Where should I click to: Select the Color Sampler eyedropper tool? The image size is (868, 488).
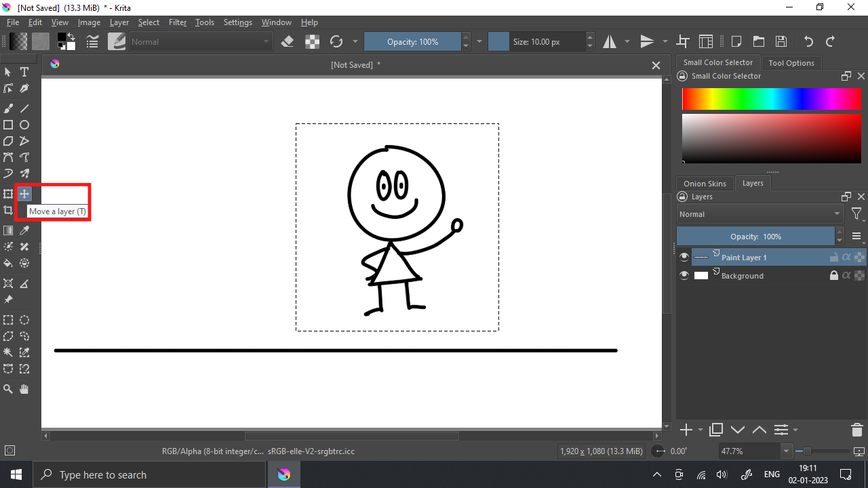24,230
